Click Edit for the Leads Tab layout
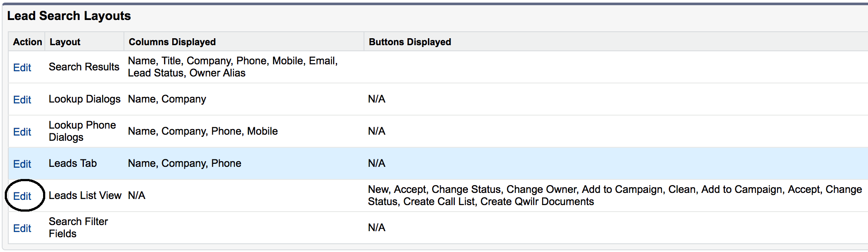Viewport: 868px width, 252px height. 22,164
